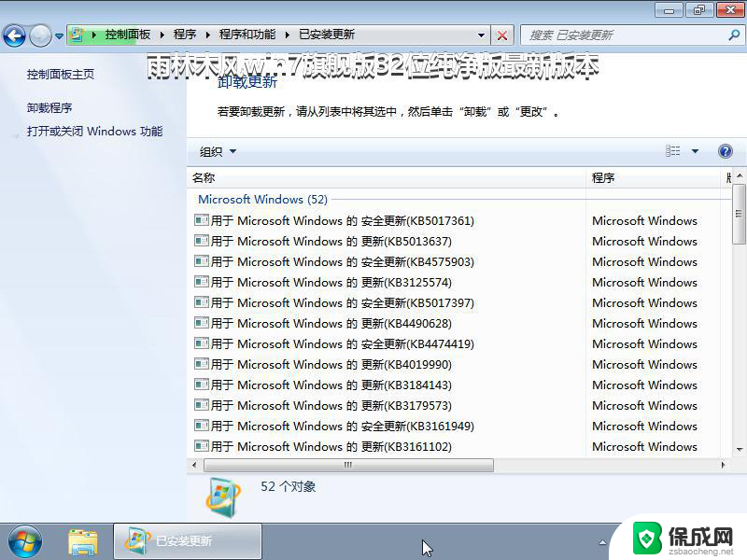This screenshot has height=560, width=747.
Task: Select update KB3179573 row
Action: [x=459, y=405]
